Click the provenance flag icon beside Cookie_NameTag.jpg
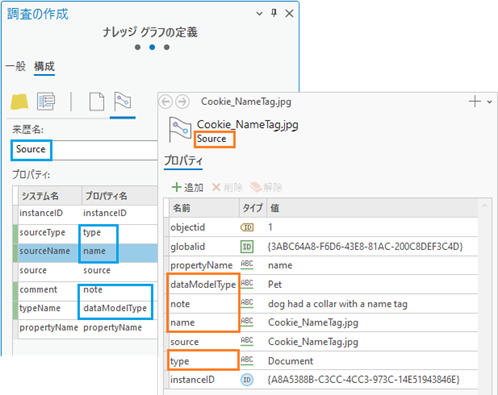Image resolution: width=498 pixels, height=395 pixels. click(180, 129)
